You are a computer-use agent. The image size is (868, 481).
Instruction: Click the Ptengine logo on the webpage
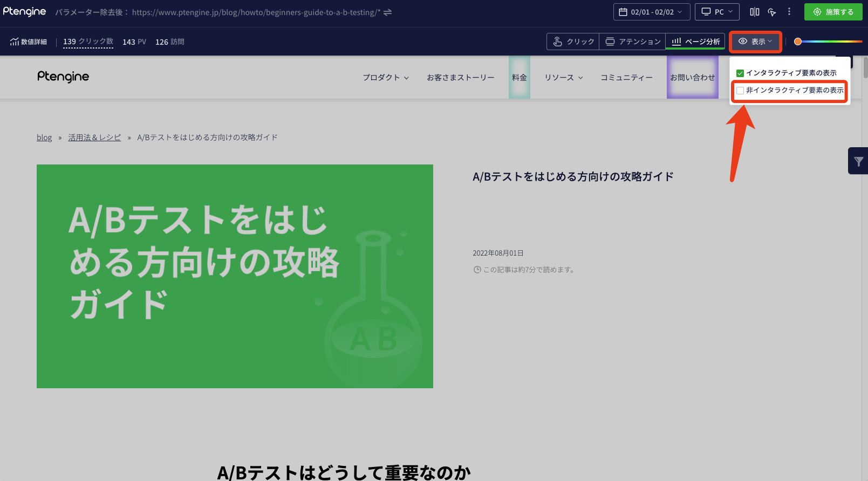click(x=63, y=77)
